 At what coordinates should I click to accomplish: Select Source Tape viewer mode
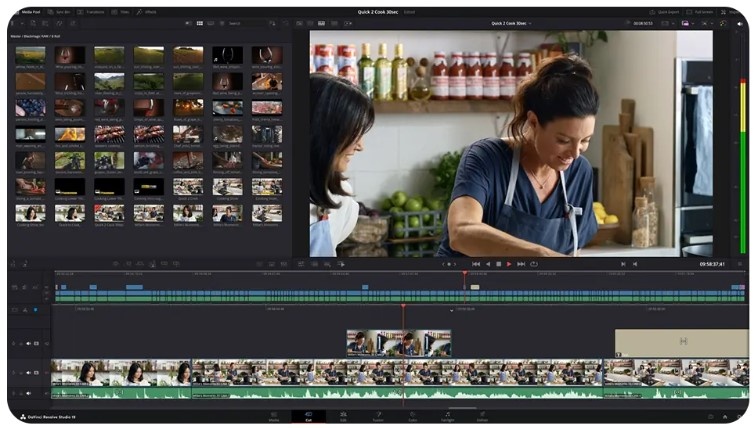(310, 23)
